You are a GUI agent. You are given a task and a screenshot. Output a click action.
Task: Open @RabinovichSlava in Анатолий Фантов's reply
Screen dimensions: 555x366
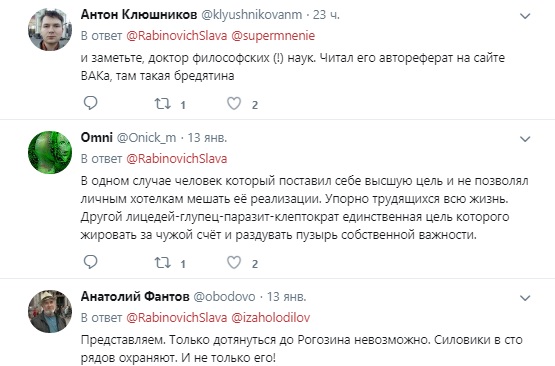point(177,318)
